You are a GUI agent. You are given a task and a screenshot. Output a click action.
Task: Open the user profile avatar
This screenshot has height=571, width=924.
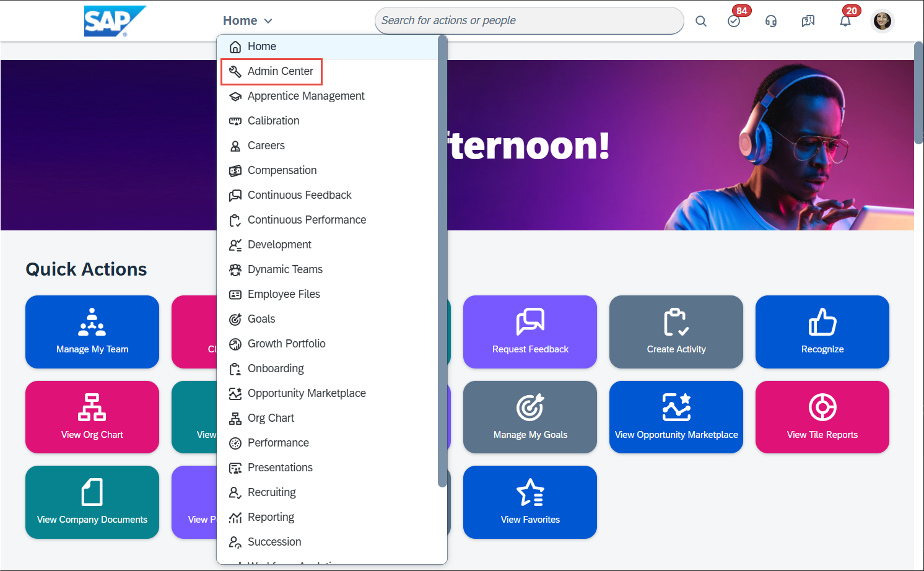882,21
